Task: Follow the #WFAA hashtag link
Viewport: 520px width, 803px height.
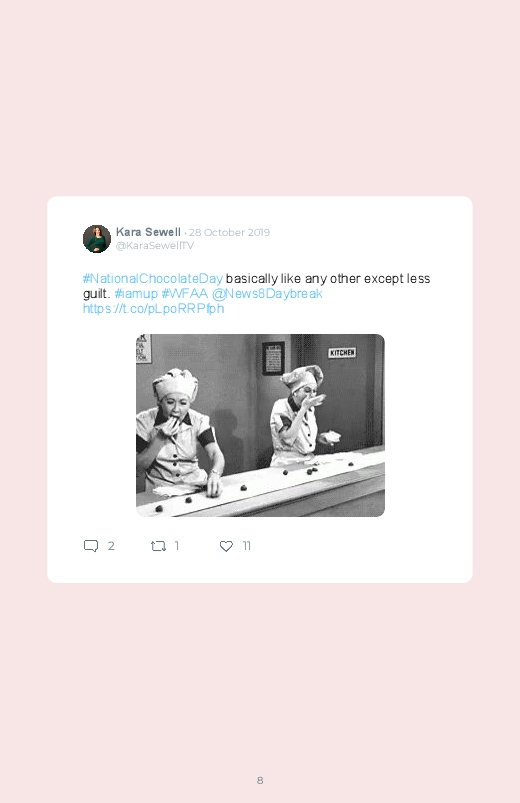Action: 184,293
